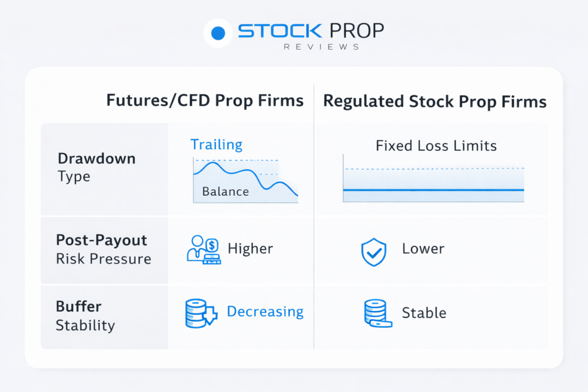Click the shield checkmark icon
Image resolution: width=588 pixels, height=392 pixels.
(x=373, y=252)
